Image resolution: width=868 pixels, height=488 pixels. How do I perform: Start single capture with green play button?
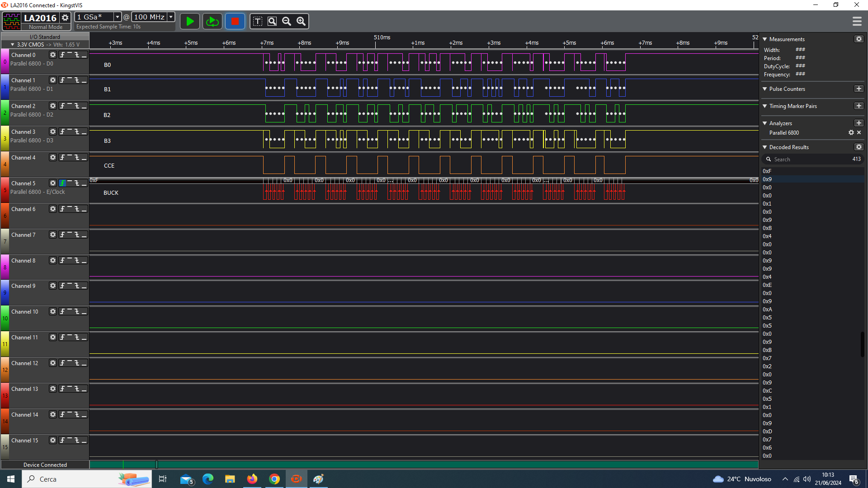[x=190, y=21]
